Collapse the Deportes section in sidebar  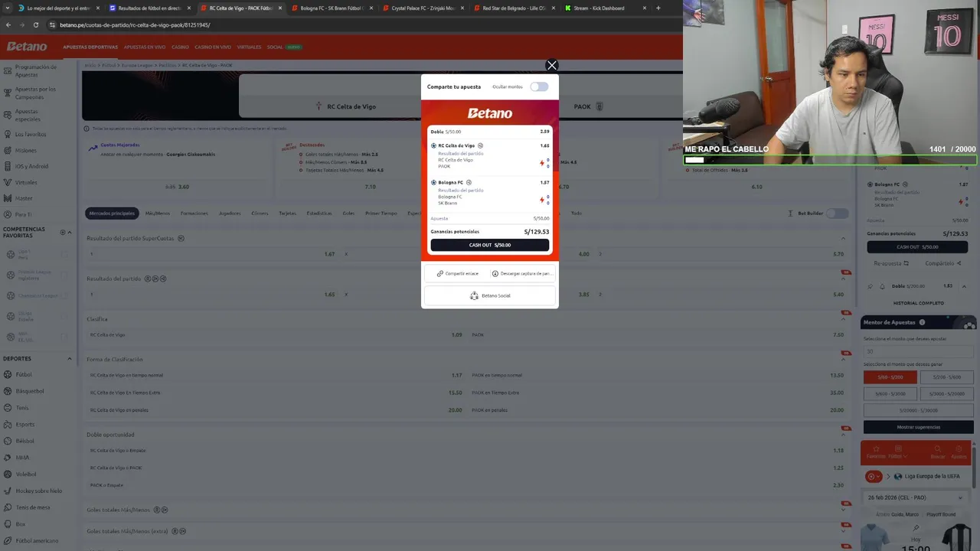[x=70, y=358]
